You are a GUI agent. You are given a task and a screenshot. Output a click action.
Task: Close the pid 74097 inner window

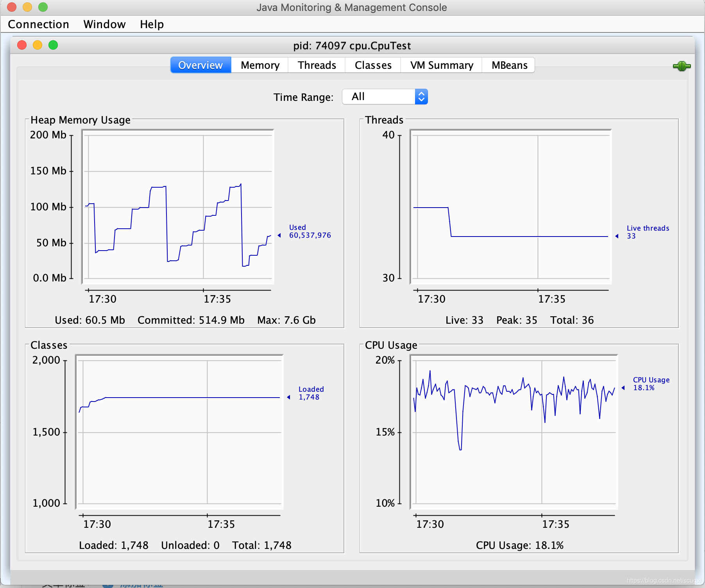pos(22,45)
